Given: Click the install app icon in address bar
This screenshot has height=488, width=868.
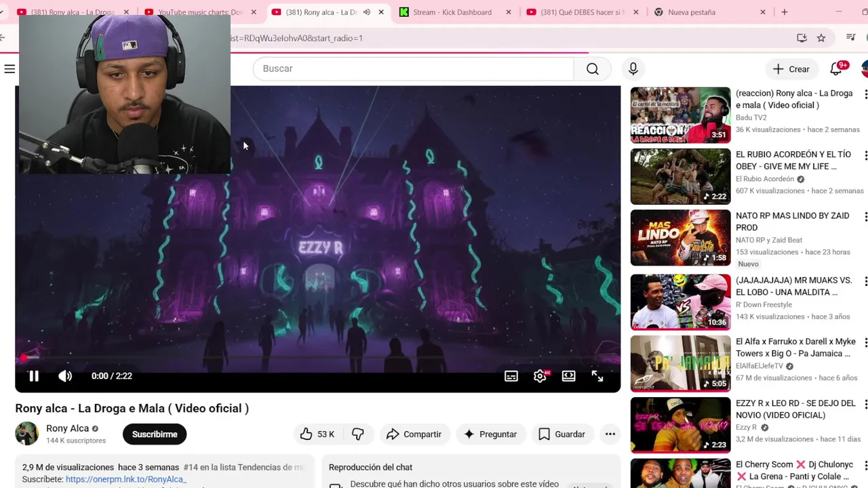Looking at the screenshot, I should [802, 38].
